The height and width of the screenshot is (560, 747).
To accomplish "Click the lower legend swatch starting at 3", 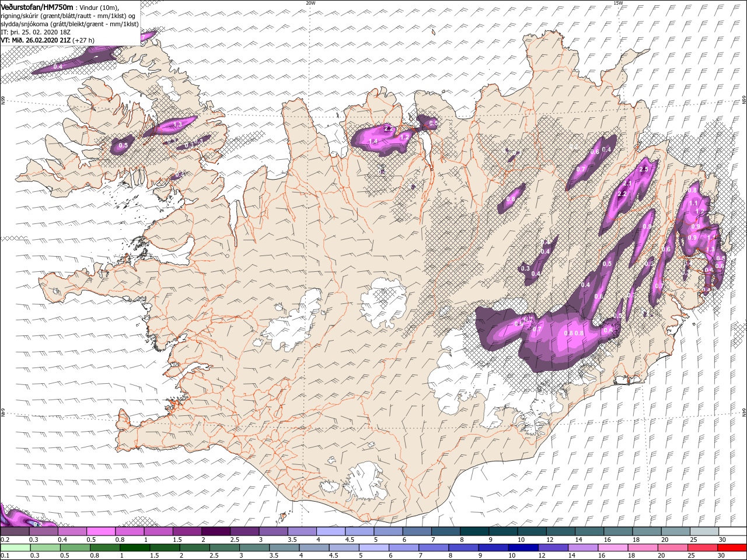I will tap(254, 548).
